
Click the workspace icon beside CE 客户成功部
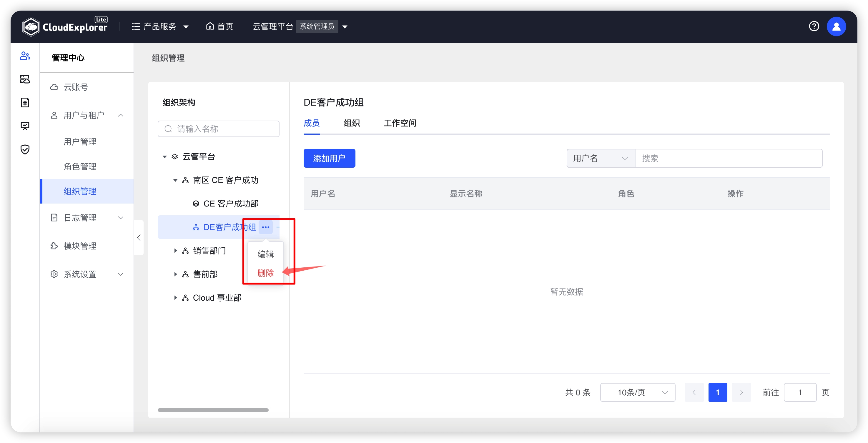196,204
